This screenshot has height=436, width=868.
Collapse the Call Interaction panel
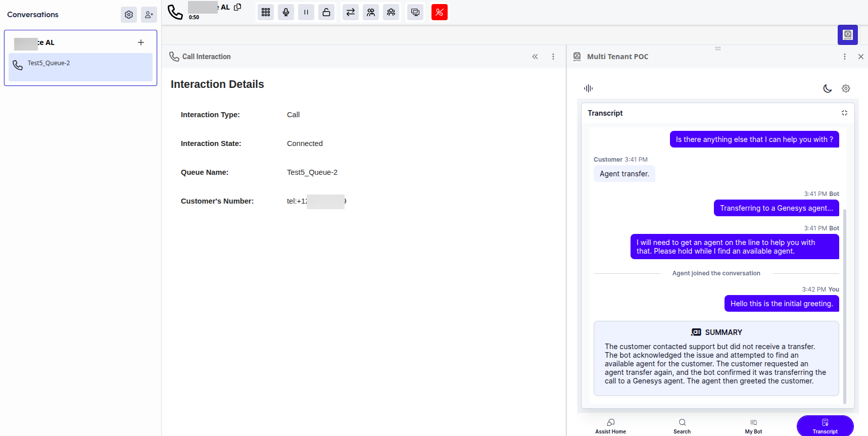535,57
